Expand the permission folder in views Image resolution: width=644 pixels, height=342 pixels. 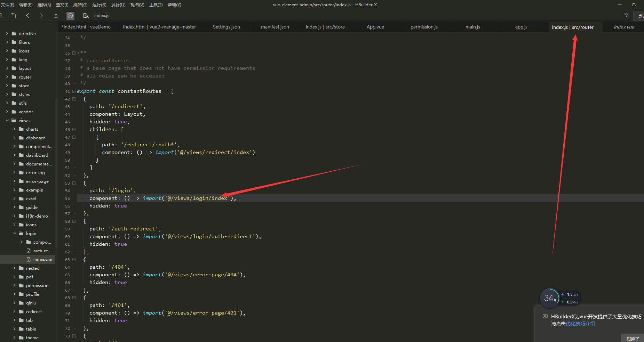[14, 285]
